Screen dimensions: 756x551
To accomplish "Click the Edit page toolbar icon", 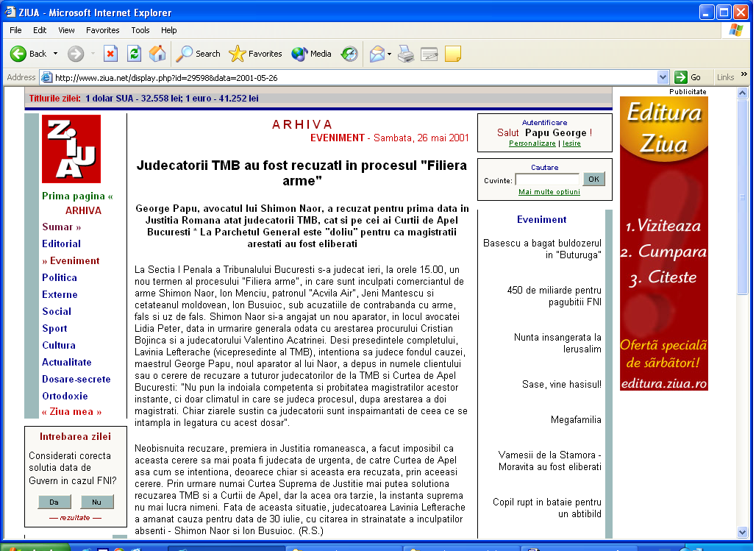I will 429,54.
